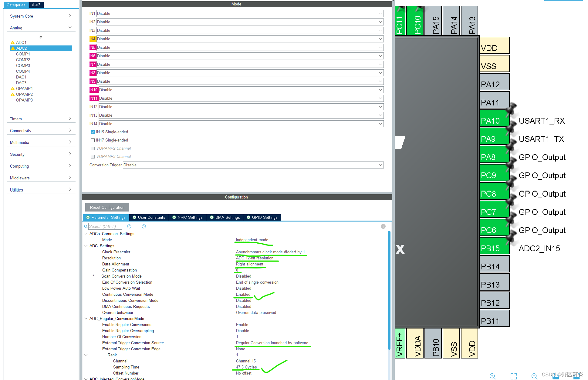Viewport: 588px width, 380px height.
Task: Zoom in on the pinout view
Action: pyautogui.click(x=492, y=376)
